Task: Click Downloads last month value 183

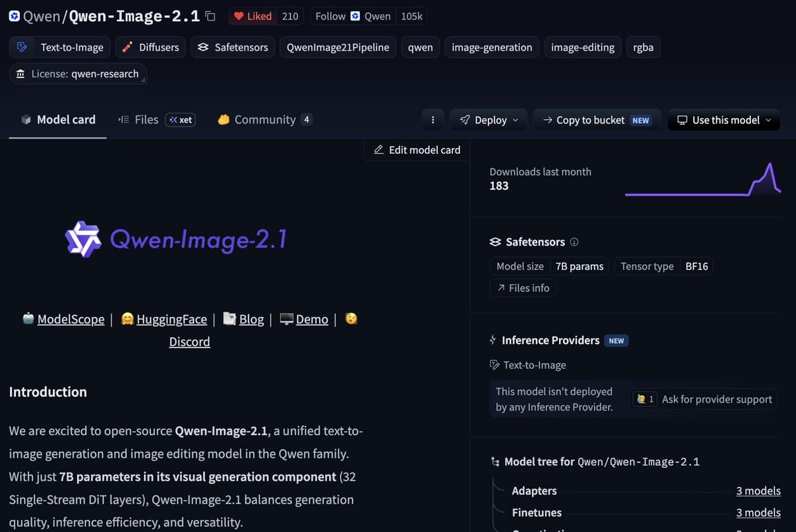Action: [x=499, y=186]
